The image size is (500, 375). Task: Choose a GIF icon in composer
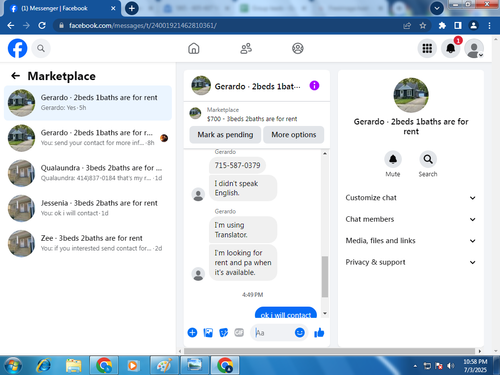pyautogui.click(x=239, y=332)
